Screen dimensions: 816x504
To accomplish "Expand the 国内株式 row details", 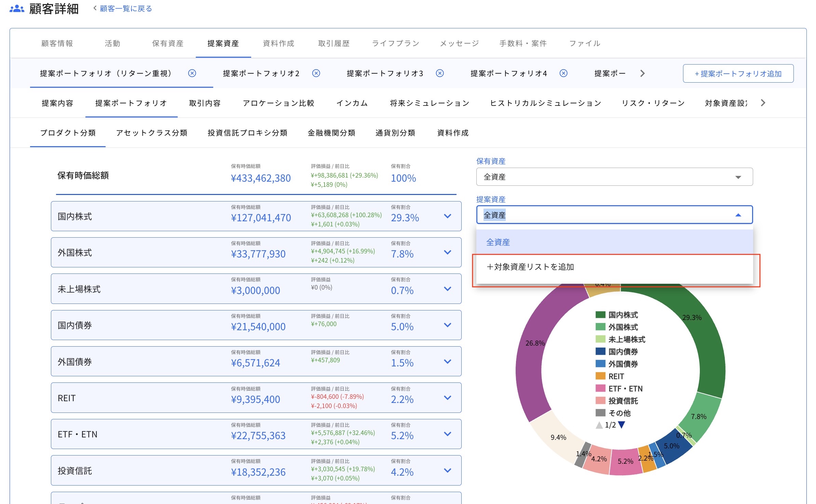I will coord(447,216).
